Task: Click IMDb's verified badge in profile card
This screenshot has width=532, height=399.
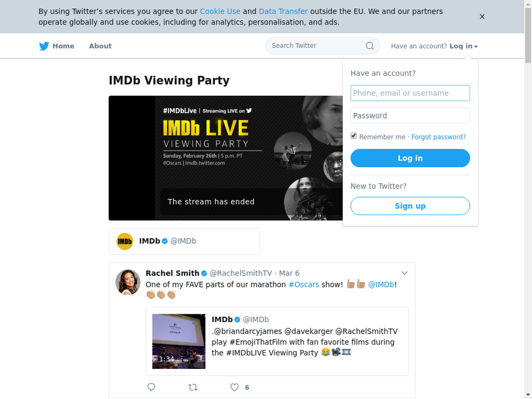Action: point(165,241)
